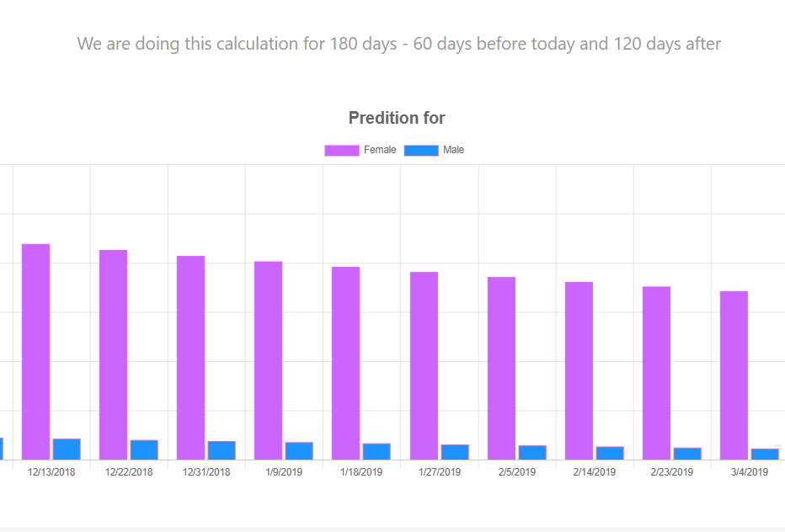Click the "Predition for" chart title
The image size is (785, 532).
(x=397, y=118)
